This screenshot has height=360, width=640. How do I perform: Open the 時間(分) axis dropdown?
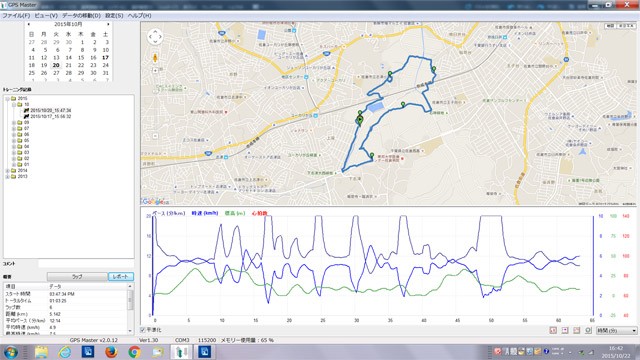[616, 330]
